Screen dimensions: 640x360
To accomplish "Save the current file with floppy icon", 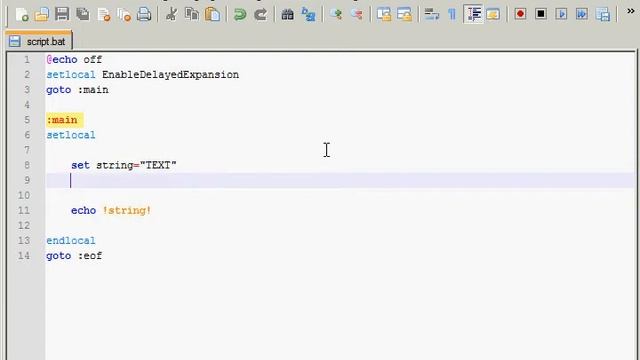I will click(62, 15).
